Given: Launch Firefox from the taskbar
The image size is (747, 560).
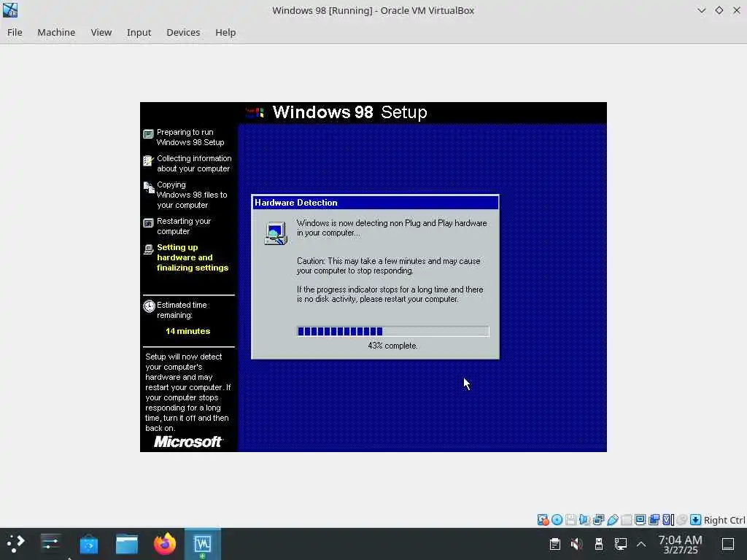Looking at the screenshot, I should tap(165, 544).
